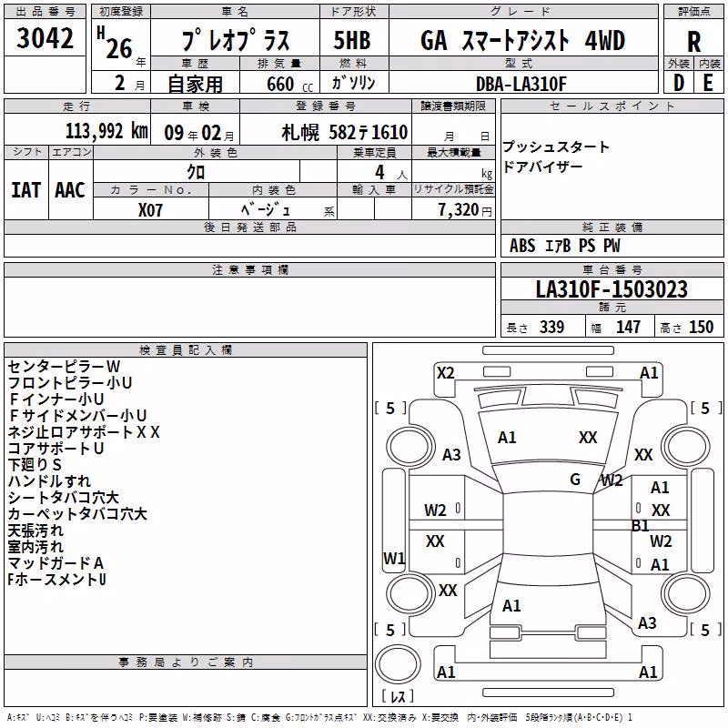728x728 pixels.
Task: Select color number X07
Action: point(150,210)
